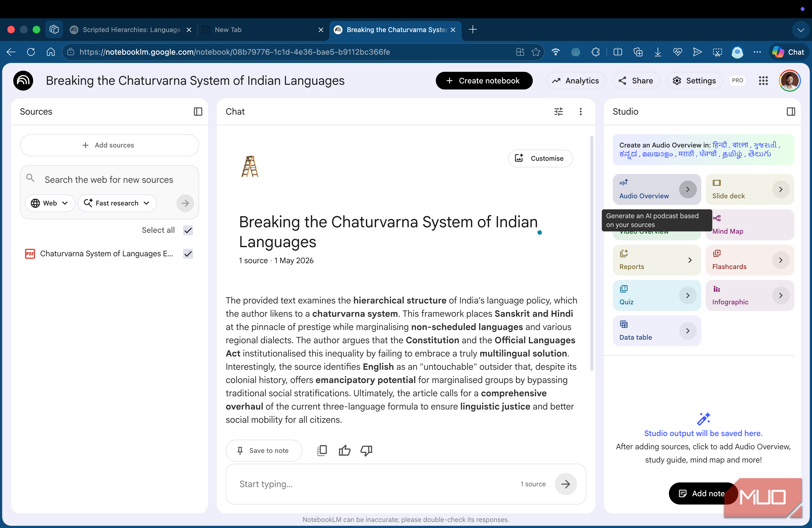Select Hindi audio overview language link
The image size is (812, 528).
pyautogui.click(x=719, y=145)
